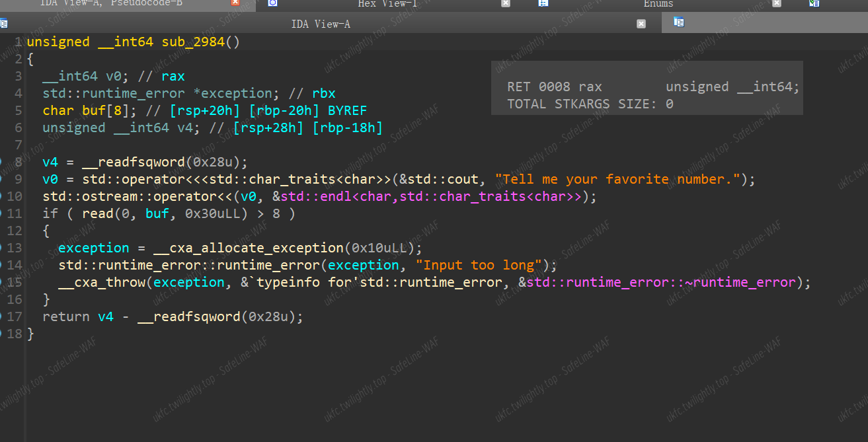Close the Hex View-1 tab
868x442 pixels.
pos(506,3)
